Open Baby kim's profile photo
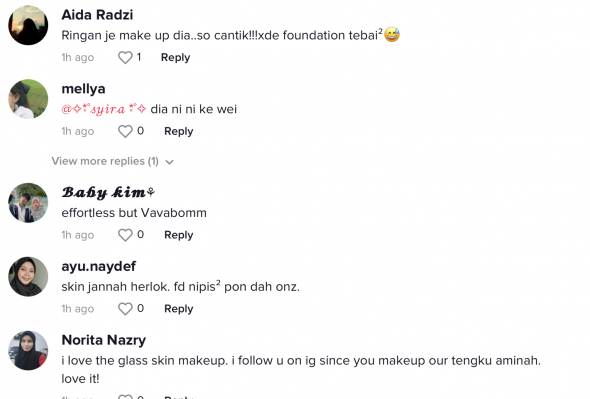 click(28, 203)
